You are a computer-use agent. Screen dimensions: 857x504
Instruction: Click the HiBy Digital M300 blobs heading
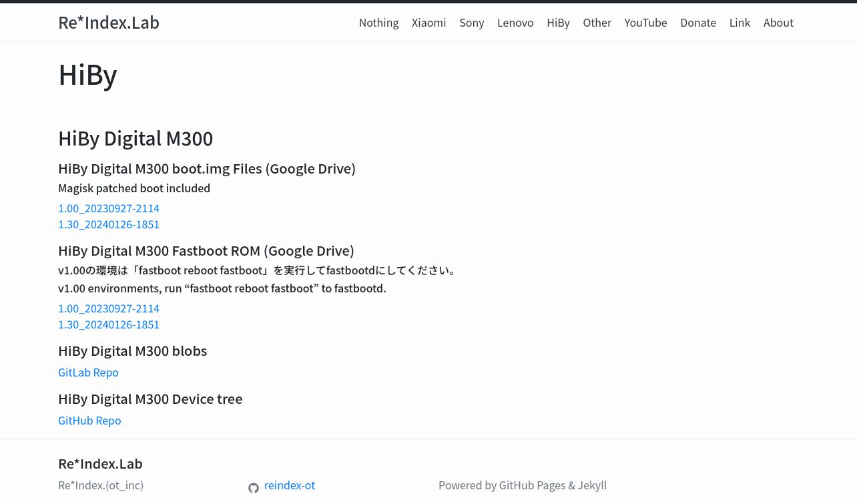point(132,351)
